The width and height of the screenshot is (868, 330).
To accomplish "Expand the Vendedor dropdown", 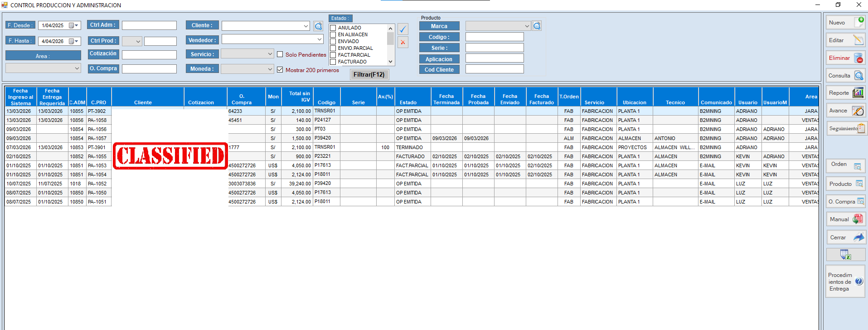I will pos(319,39).
